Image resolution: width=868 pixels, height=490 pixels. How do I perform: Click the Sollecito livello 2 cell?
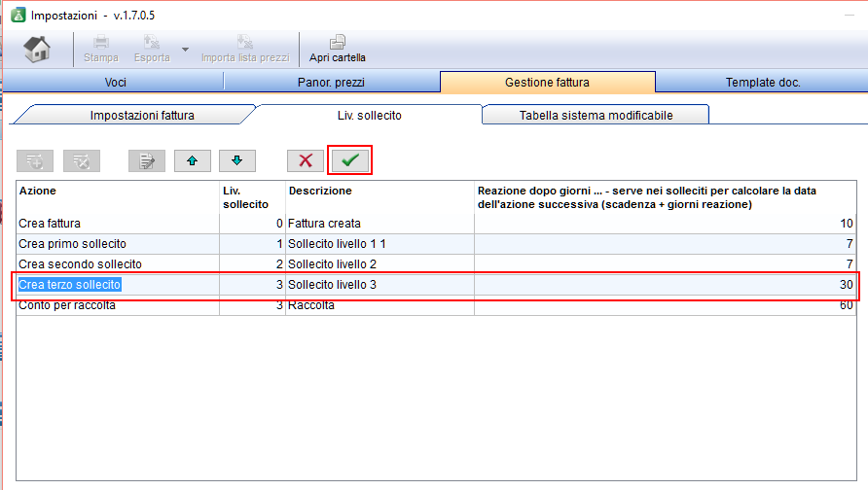[380, 264]
